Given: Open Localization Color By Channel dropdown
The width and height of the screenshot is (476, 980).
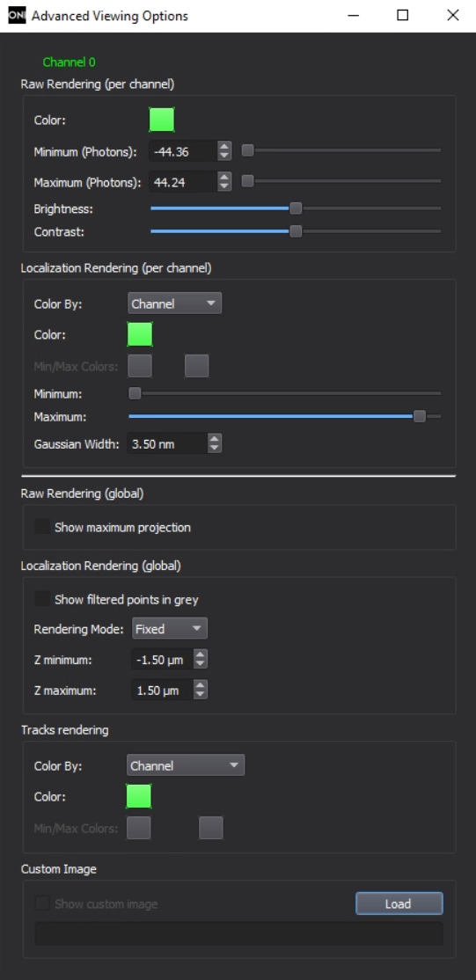Looking at the screenshot, I should [174, 304].
